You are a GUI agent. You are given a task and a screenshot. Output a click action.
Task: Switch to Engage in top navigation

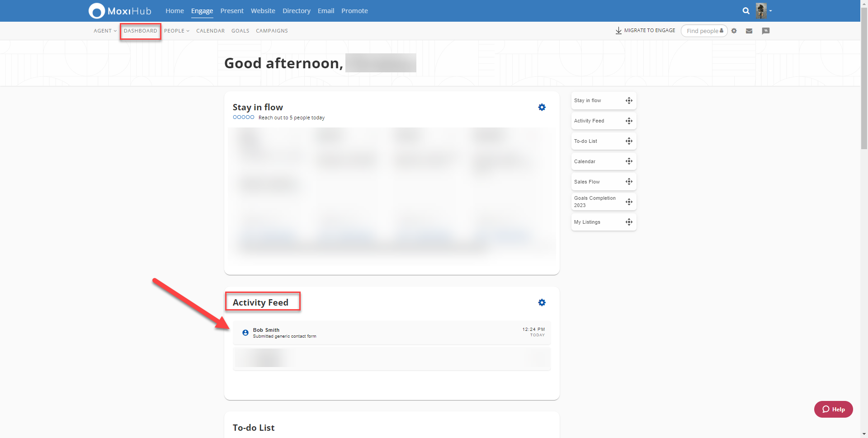pyautogui.click(x=202, y=11)
